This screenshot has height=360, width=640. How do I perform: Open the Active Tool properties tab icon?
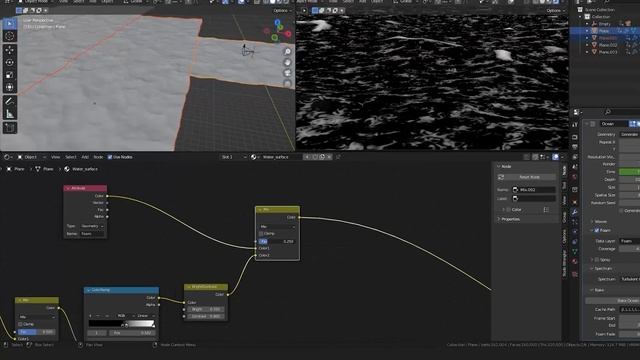point(575,125)
